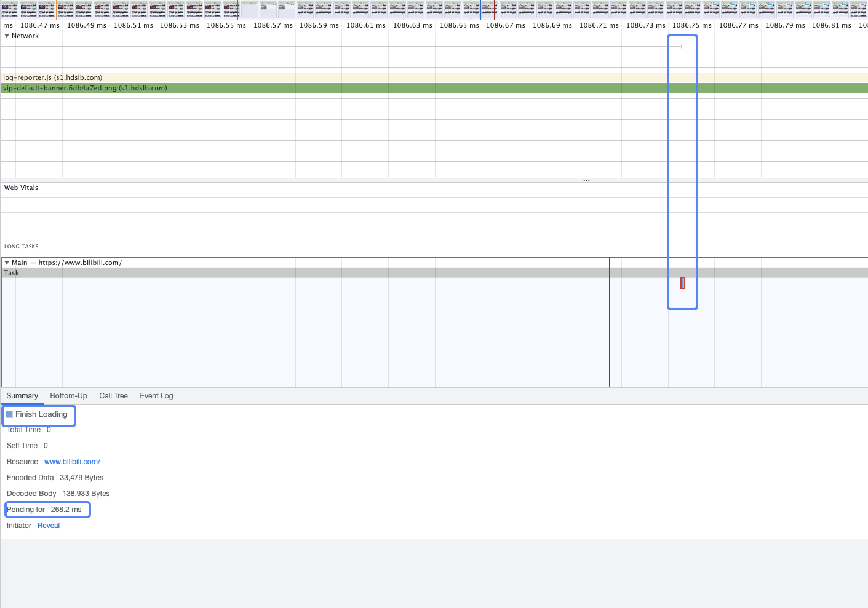Select the log-reporter.js network request bar

tap(434, 77)
